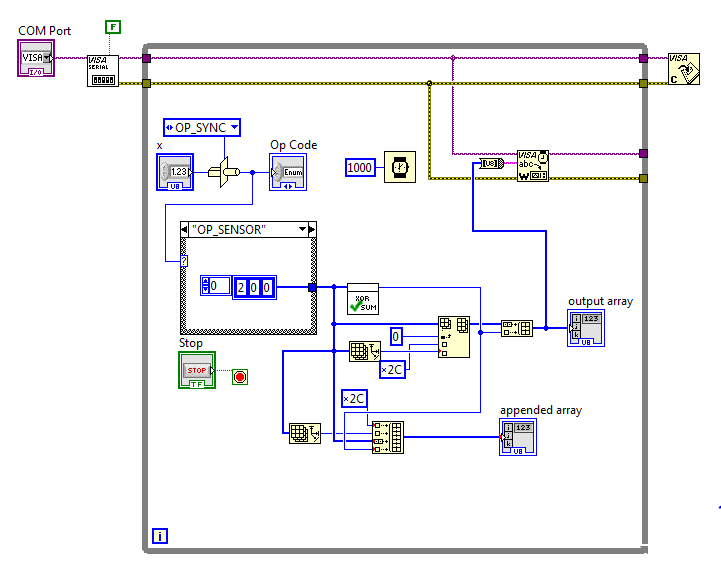Click the 1000 numeric constant
Screen dimensions: 721x579
pyautogui.click(x=360, y=167)
